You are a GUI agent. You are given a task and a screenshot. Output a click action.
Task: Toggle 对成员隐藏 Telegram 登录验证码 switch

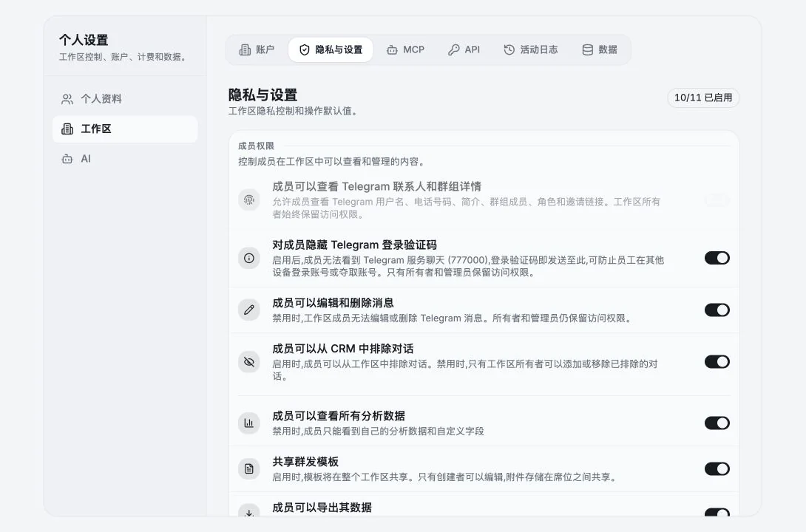pyautogui.click(x=717, y=258)
